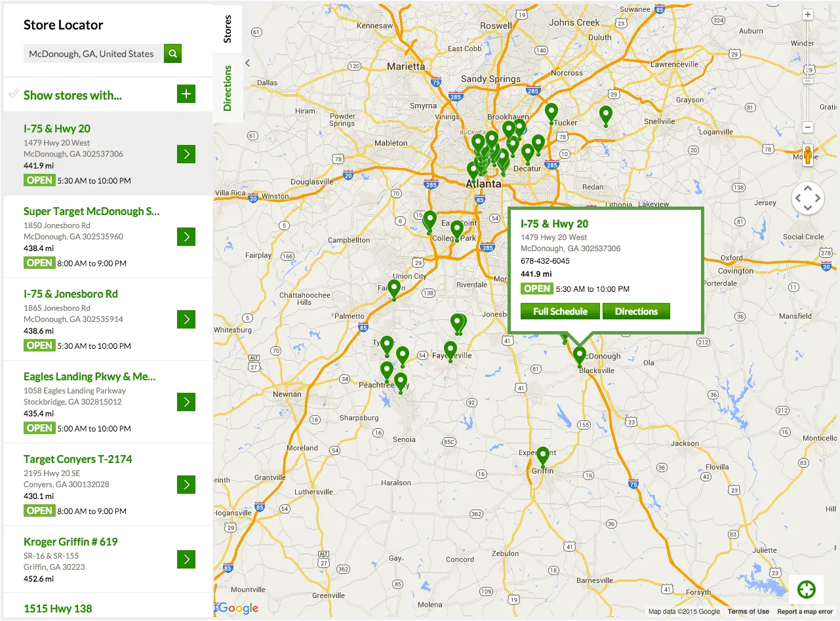Click the map pan navigation control
The image size is (840, 621).
[x=807, y=198]
